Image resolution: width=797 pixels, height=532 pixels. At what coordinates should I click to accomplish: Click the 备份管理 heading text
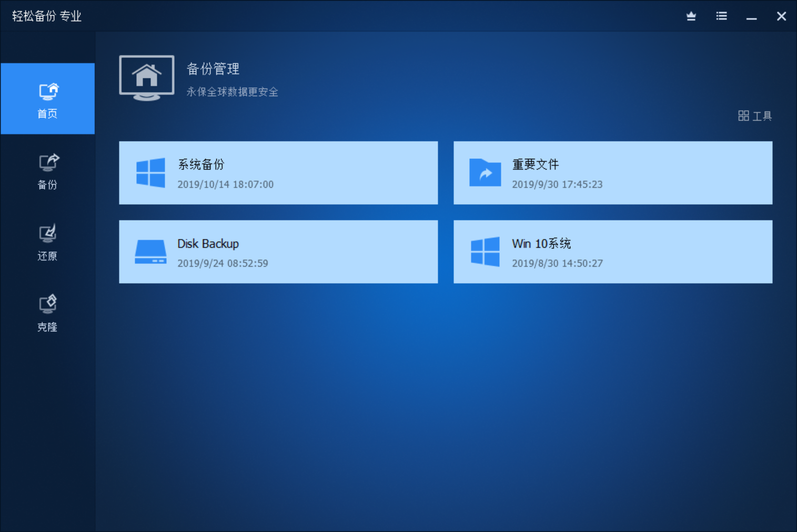point(213,69)
